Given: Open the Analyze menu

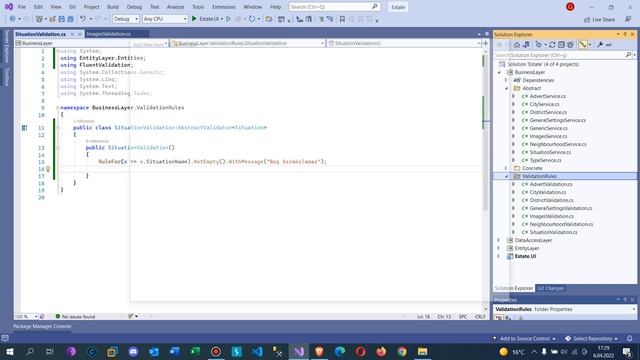Looking at the screenshot, I should 175,7.
